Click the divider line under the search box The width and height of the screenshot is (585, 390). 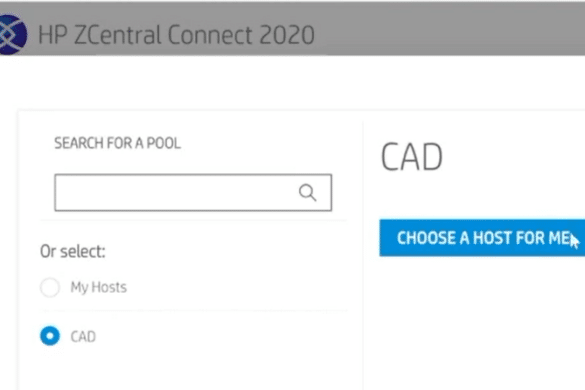coord(194,220)
